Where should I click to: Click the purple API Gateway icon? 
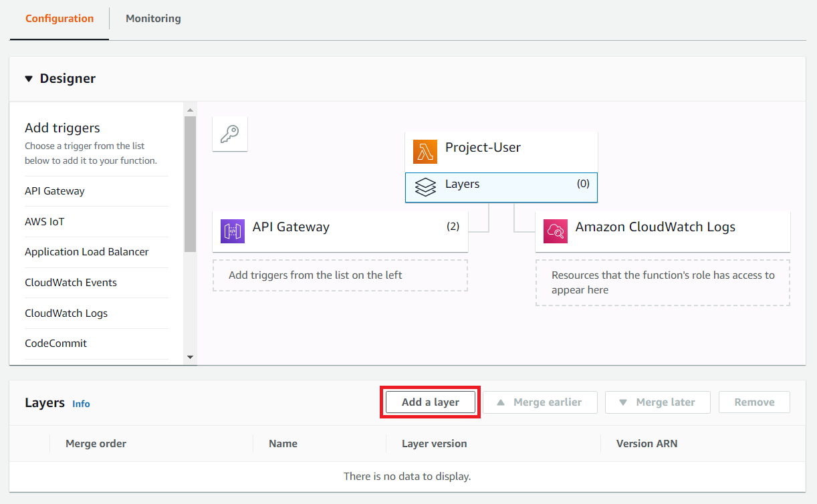(x=233, y=231)
